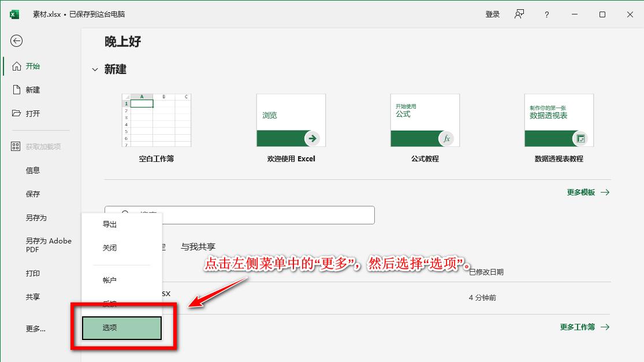Click the new document icon beside 新建
This screenshot has height=362, width=644.
(x=16, y=90)
